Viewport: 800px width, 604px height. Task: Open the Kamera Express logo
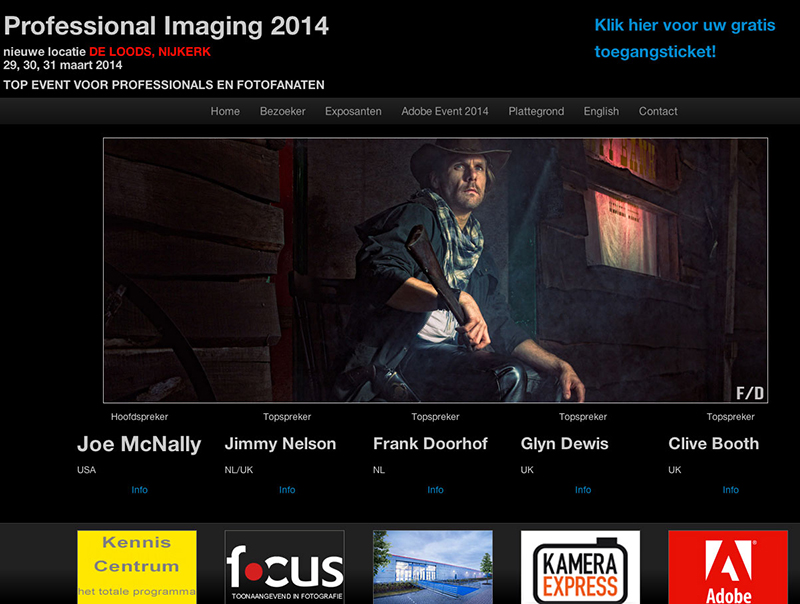click(x=580, y=567)
